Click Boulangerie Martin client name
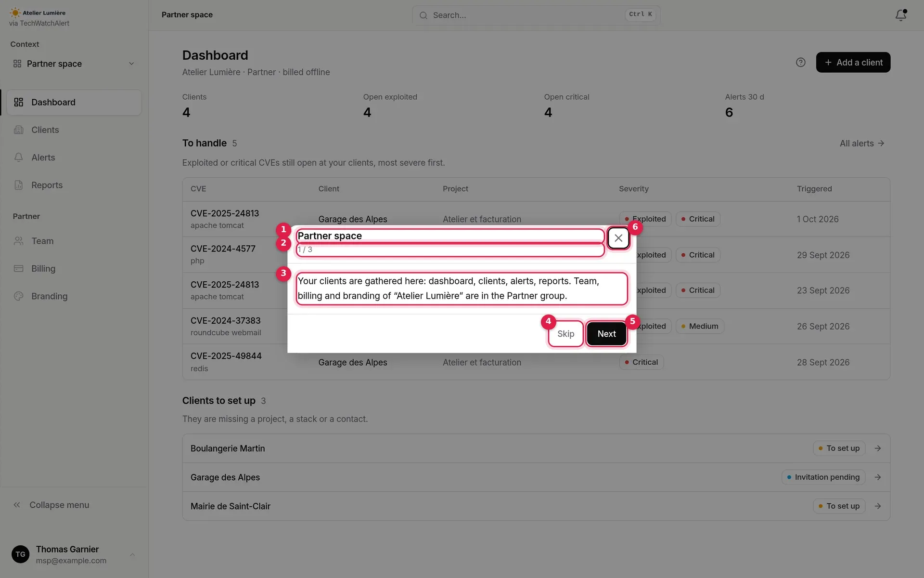 coord(228,448)
